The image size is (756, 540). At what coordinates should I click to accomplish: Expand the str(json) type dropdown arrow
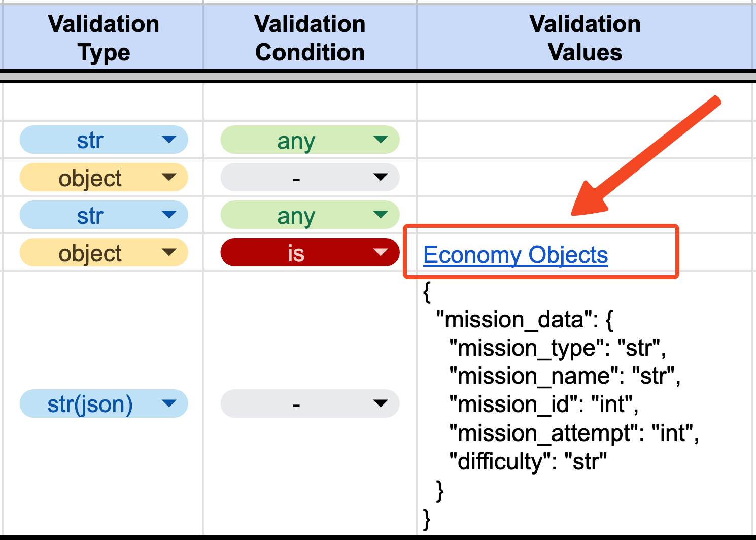click(168, 403)
